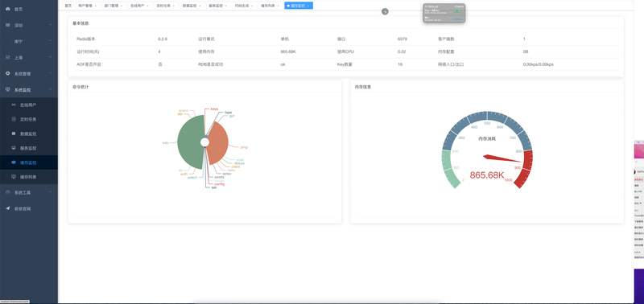Expand the 系统工具 menu chevron

click(x=50, y=192)
